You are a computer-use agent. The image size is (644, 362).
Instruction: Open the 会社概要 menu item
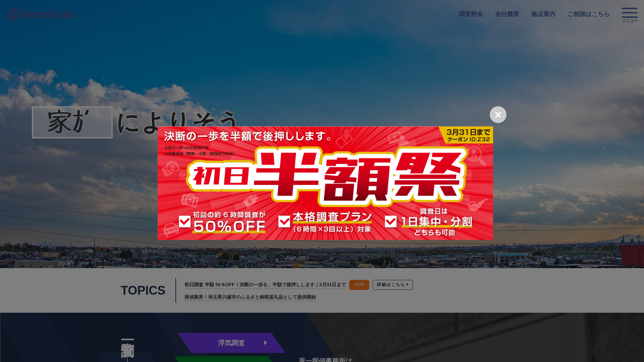pos(507,14)
